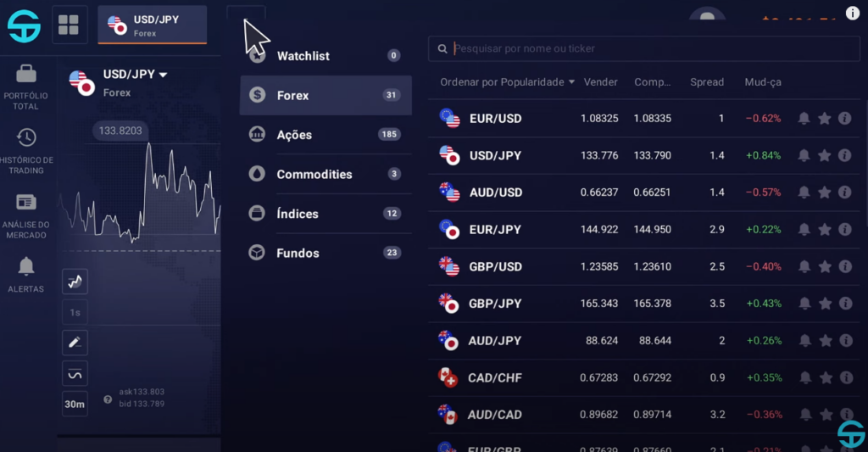Screen dimensions: 868x452
Task: Toggle favorite star for GBP/JPY row
Action: point(825,304)
